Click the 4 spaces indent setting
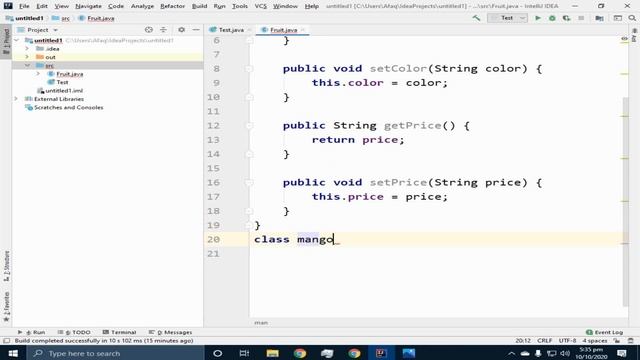Screen dimensions: 640x360 pyautogui.click(x=594, y=340)
